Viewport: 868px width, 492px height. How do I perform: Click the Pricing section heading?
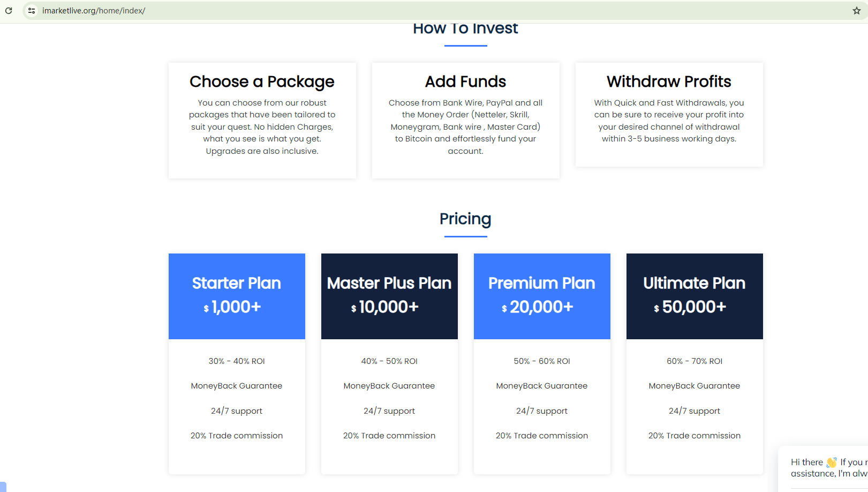pos(465,219)
